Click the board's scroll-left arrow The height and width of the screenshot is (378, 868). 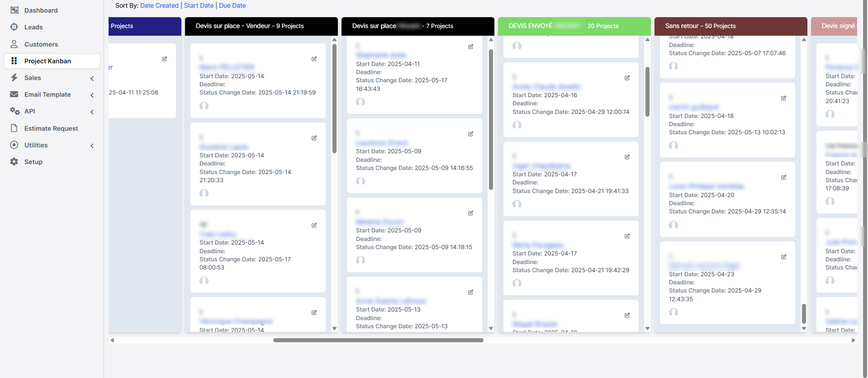(112, 340)
